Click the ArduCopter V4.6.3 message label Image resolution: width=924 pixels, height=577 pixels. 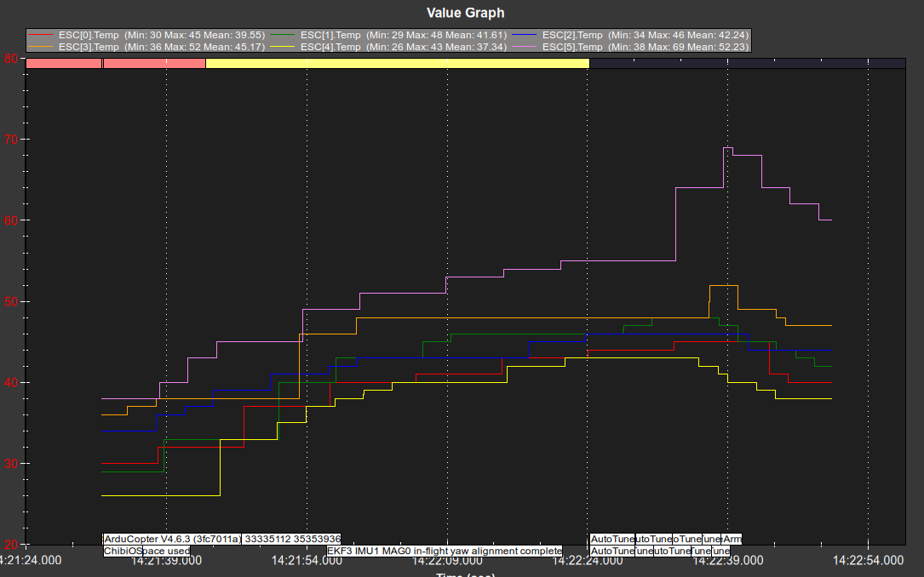[172, 539]
